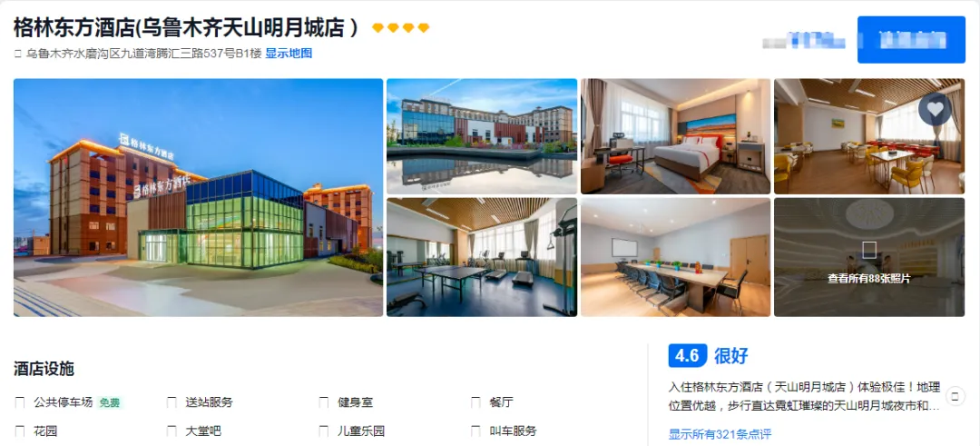Click the fitness room facility icon

(324, 402)
